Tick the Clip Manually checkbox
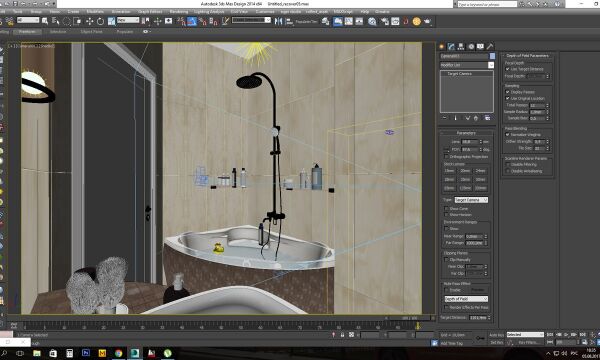The width and height of the screenshot is (600, 360). tap(446, 260)
